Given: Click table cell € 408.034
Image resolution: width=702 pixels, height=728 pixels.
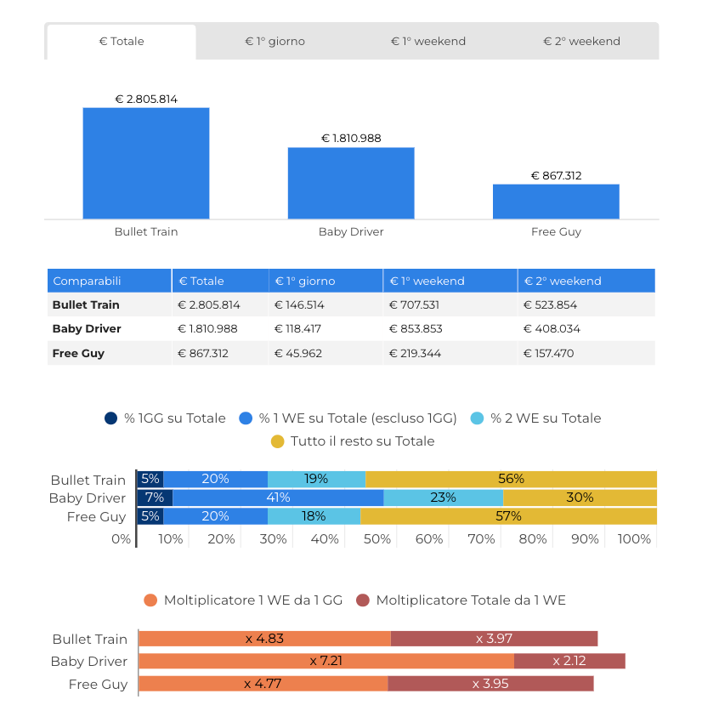Looking at the screenshot, I should (586, 329).
